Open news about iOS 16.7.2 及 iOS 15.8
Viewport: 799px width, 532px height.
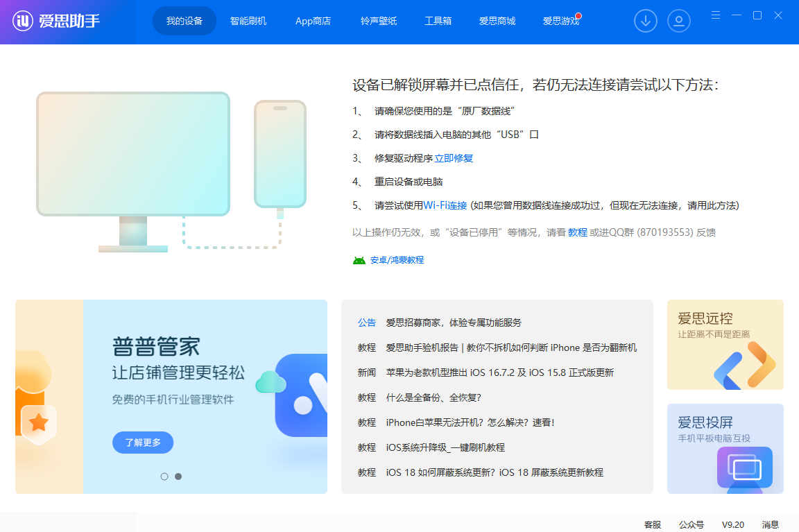pyautogui.click(x=500, y=372)
